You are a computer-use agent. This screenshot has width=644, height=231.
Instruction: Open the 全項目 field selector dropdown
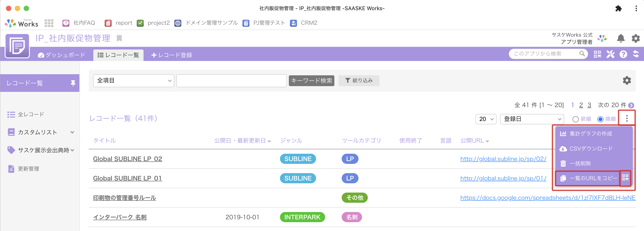pos(134,81)
